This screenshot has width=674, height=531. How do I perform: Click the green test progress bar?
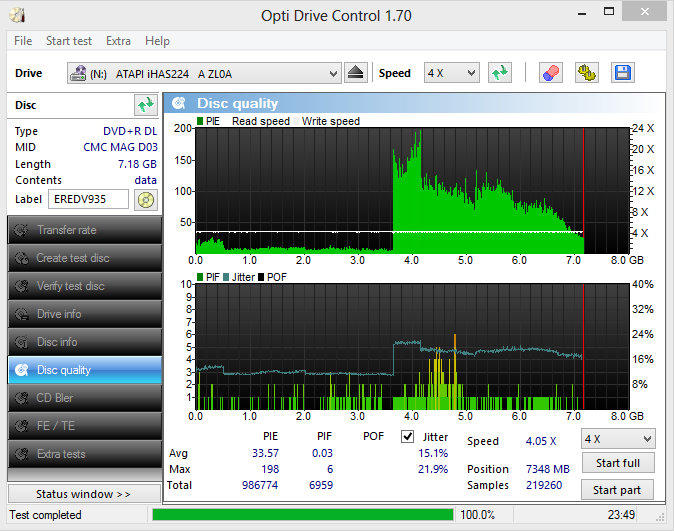[x=303, y=515]
